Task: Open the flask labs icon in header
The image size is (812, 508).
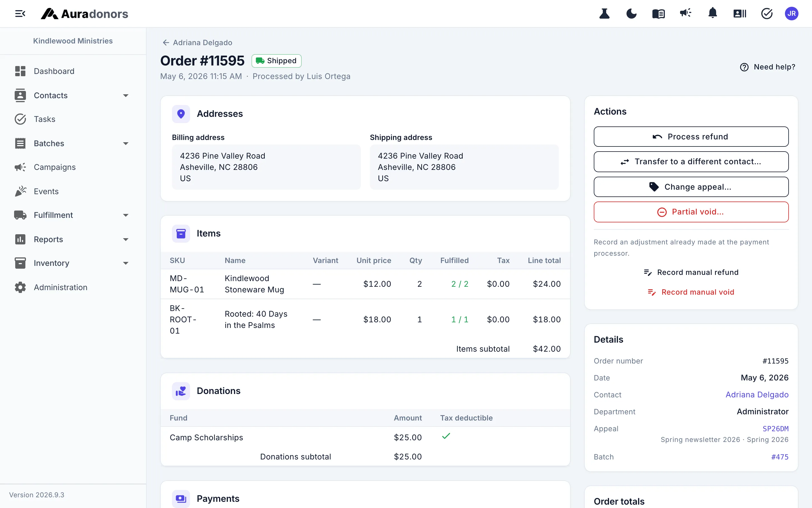Action: tap(604, 14)
